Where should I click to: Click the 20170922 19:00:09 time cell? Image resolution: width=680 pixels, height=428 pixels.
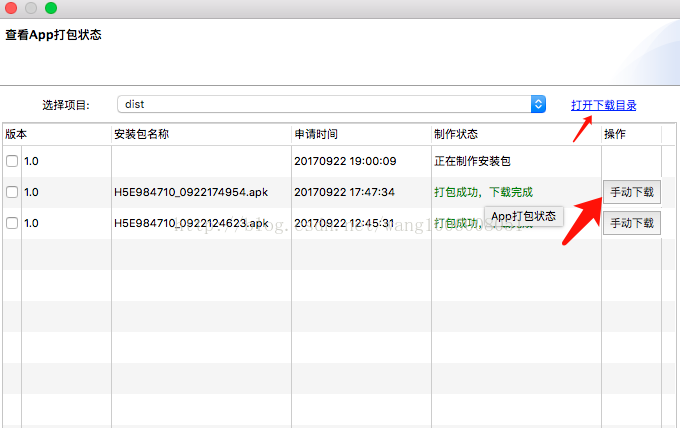click(345, 161)
